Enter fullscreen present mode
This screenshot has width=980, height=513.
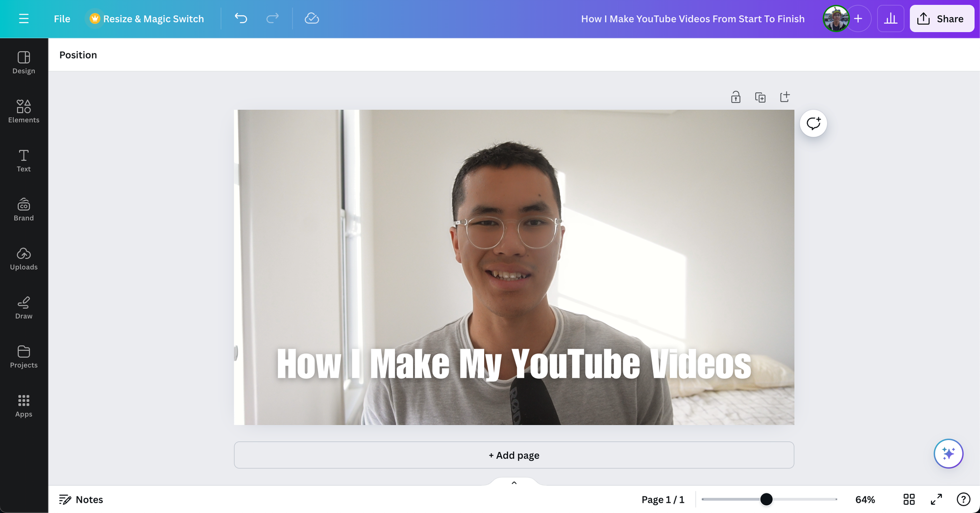pos(936,499)
